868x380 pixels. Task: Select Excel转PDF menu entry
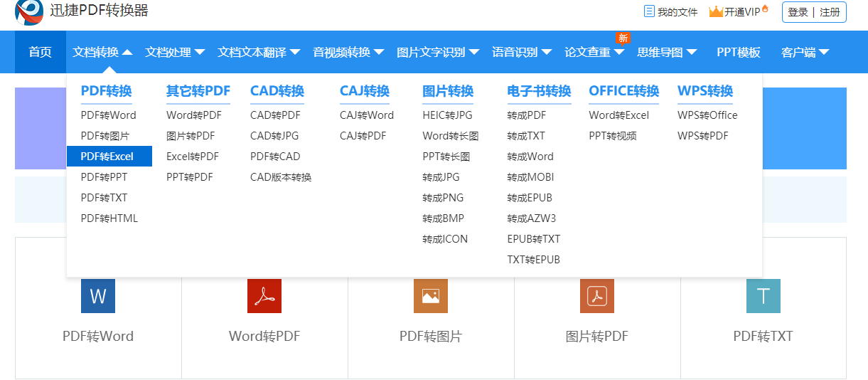pos(193,157)
